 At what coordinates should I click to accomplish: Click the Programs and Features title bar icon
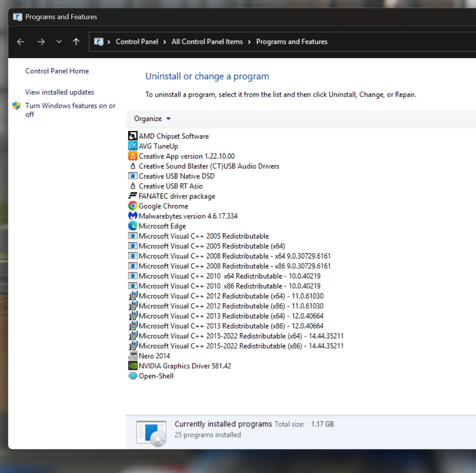tap(18, 17)
